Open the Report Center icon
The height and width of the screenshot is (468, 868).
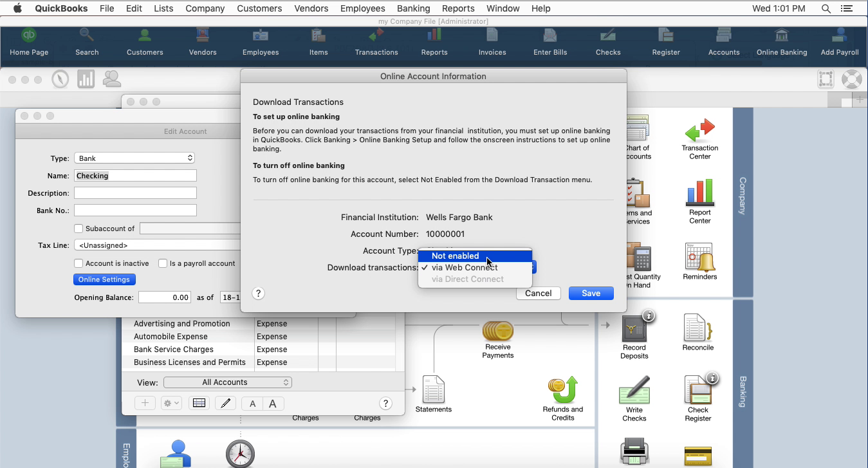[700, 201]
